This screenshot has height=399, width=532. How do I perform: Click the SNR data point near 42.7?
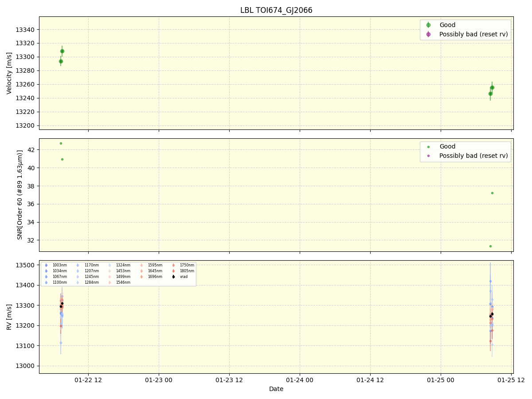click(61, 143)
